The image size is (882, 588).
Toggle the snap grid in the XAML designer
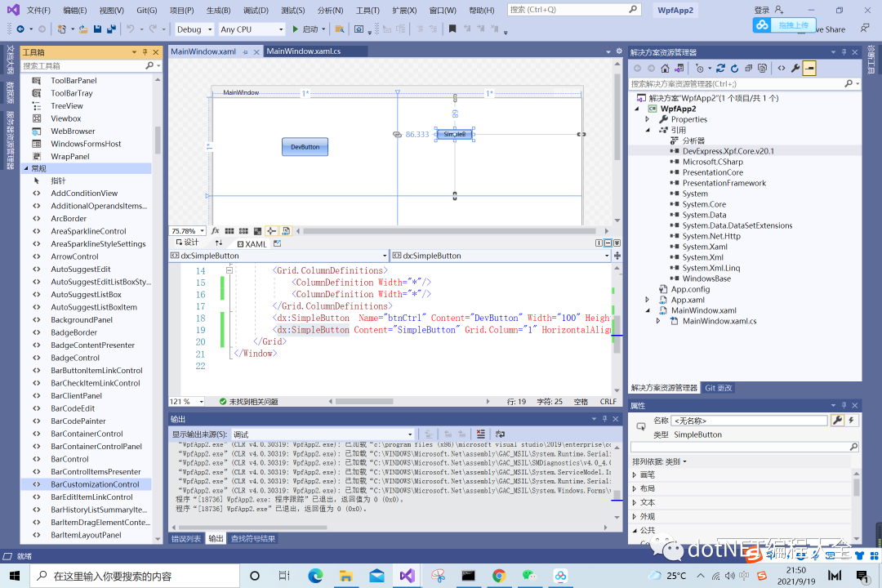(229, 231)
